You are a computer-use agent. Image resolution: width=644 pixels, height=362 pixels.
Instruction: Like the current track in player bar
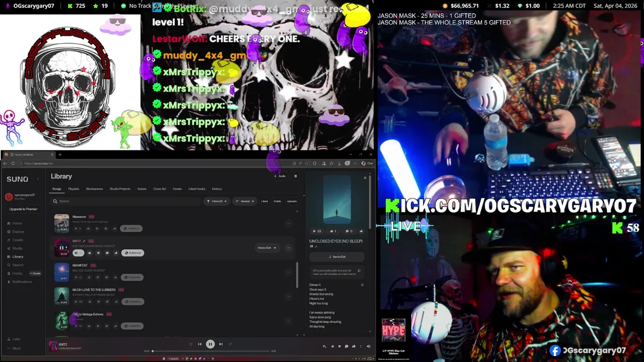[332, 346]
